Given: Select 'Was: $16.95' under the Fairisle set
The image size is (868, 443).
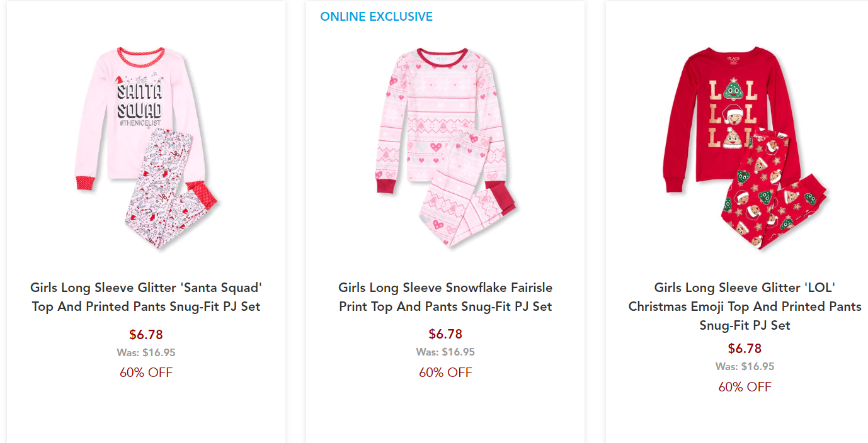Looking at the screenshot, I should [x=445, y=352].
